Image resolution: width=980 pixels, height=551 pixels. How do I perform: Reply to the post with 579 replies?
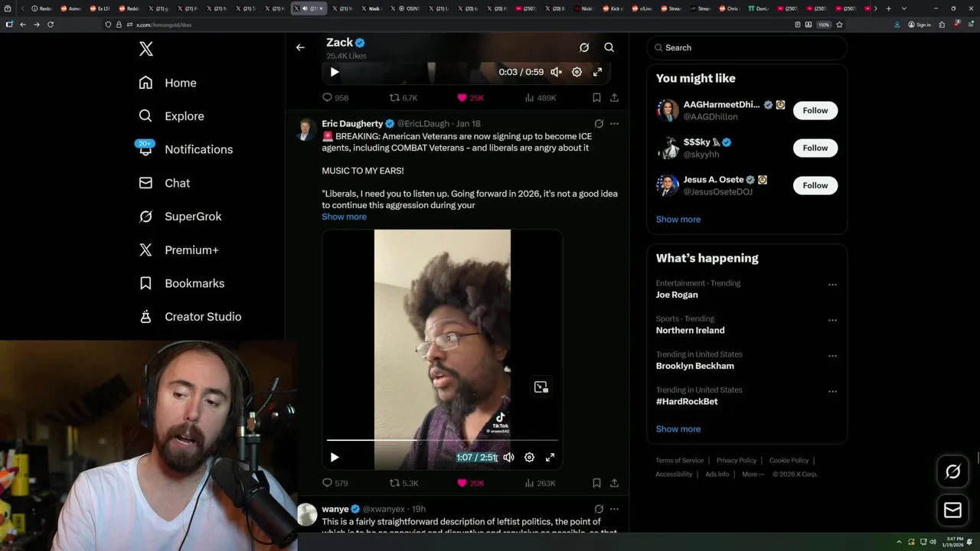335,483
